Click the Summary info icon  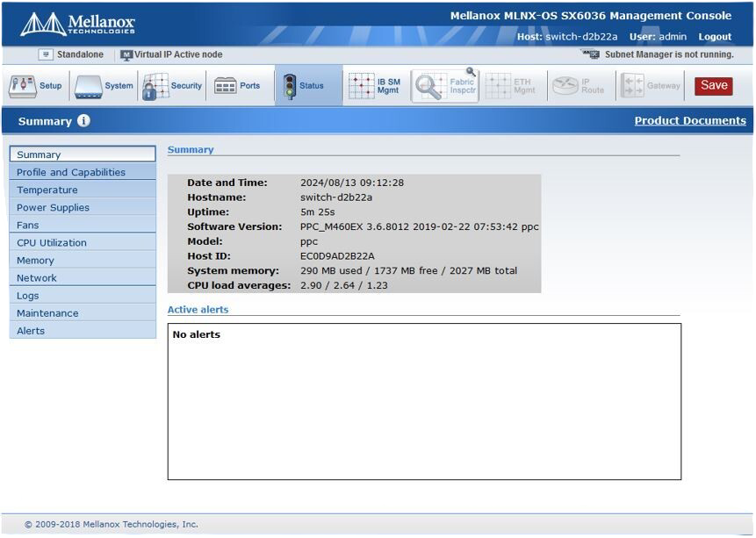(83, 120)
